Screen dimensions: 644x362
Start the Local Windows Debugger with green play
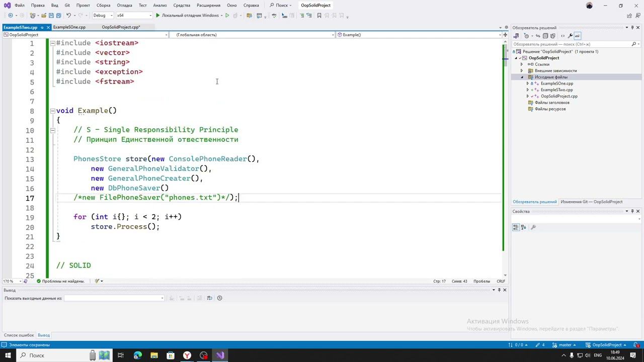click(x=157, y=16)
